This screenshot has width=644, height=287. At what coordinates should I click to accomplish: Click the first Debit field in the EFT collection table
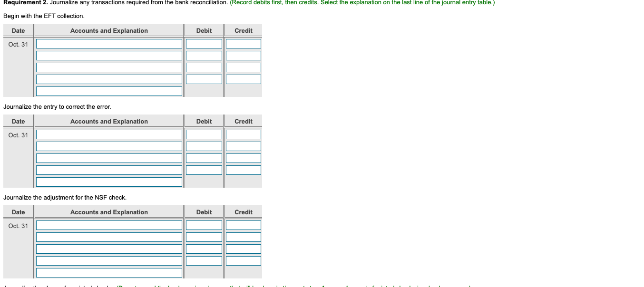pyautogui.click(x=204, y=43)
